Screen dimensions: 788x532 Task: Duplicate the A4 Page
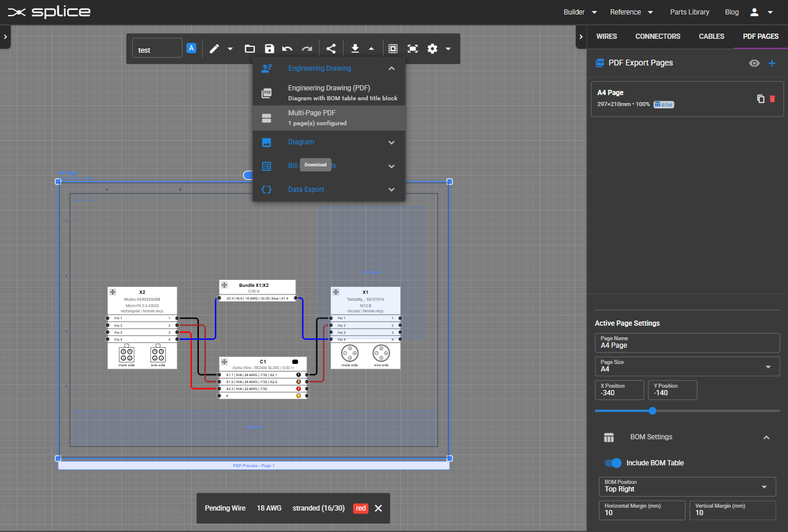click(x=761, y=99)
